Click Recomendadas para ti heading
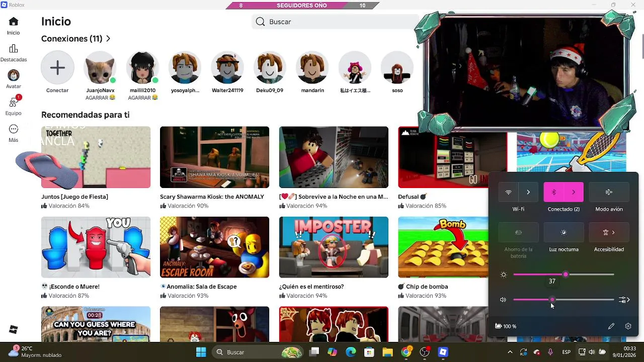 point(86,115)
